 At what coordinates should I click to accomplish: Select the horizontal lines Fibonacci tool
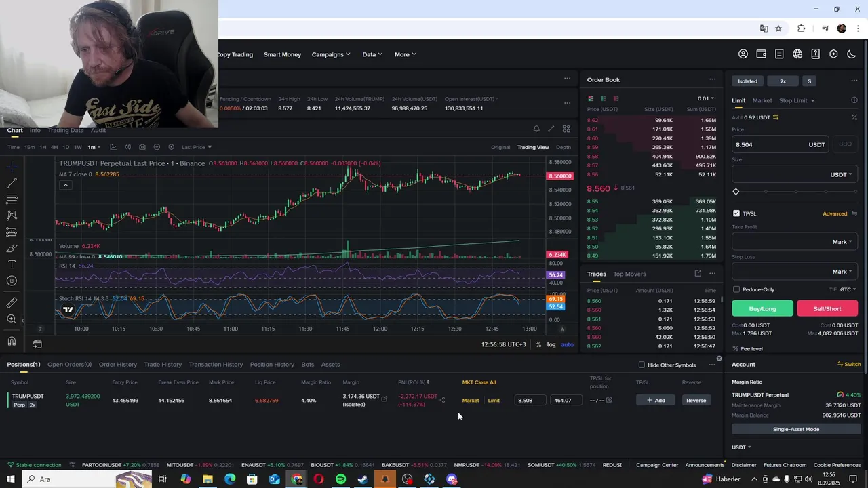coord(12,199)
